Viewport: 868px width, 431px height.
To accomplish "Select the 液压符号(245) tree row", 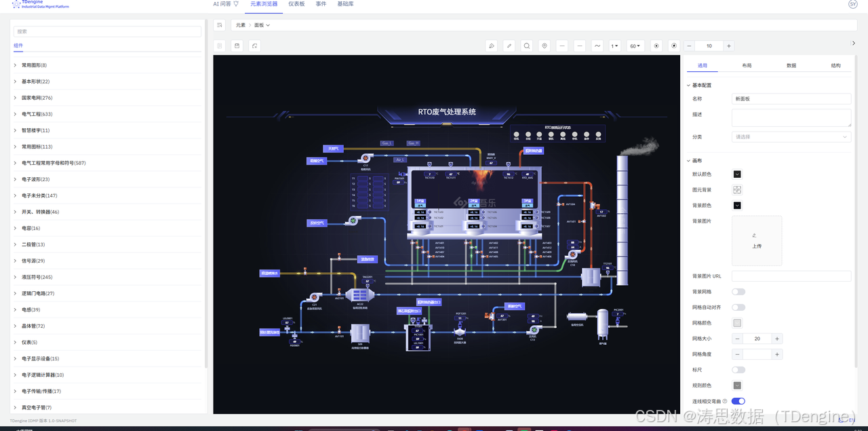I will tap(108, 277).
